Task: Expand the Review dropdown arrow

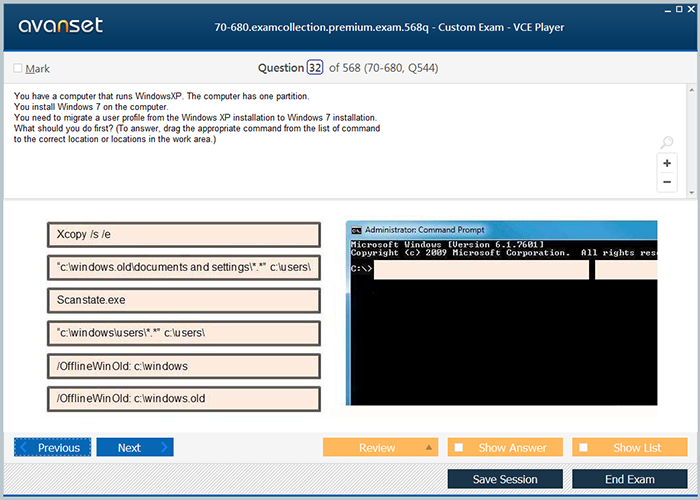Action: (x=429, y=447)
